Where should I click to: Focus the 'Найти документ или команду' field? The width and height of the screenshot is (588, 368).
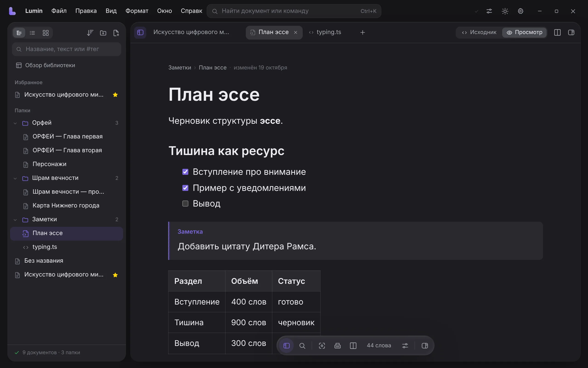pos(294,11)
